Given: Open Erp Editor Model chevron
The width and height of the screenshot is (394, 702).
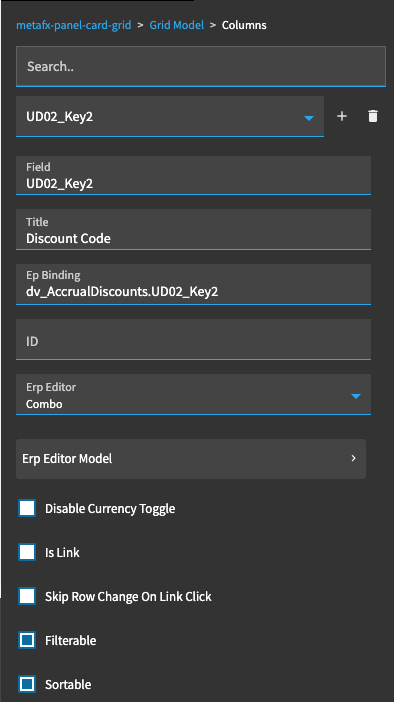Looking at the screenshot, I should click(x=353, y=458).
